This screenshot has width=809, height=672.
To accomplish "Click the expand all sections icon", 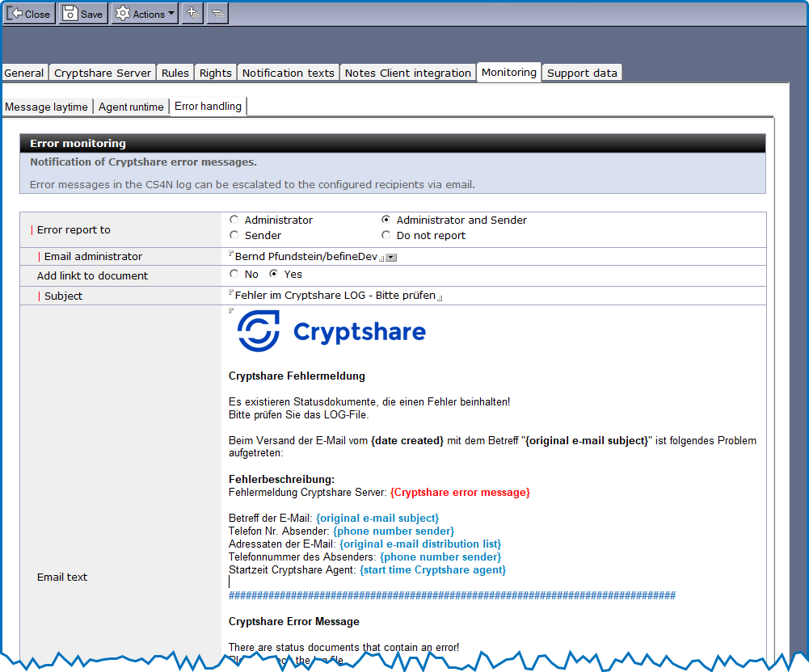I will (x=192, y=14).
